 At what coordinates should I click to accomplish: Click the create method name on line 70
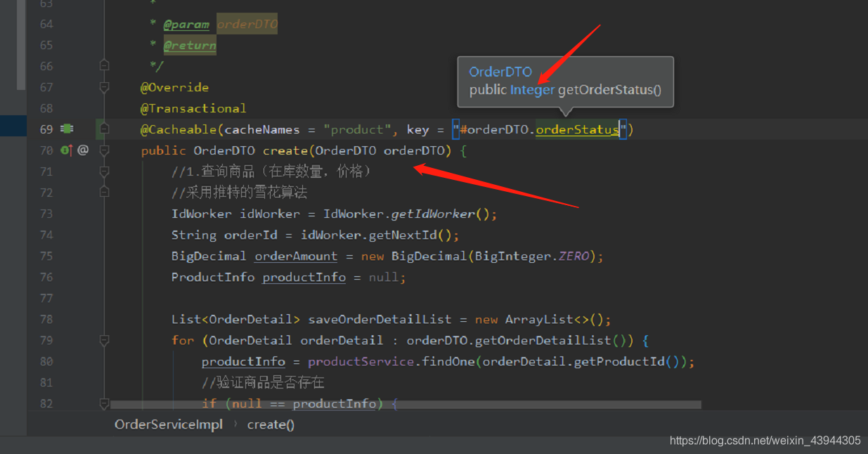pyautogui.click(x=285, y=150)
